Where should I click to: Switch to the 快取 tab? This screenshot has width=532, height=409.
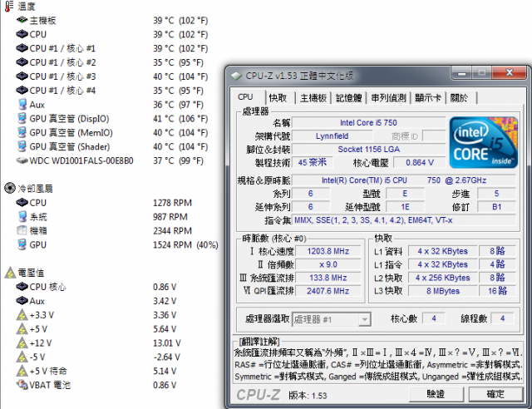tap(278, 98)
